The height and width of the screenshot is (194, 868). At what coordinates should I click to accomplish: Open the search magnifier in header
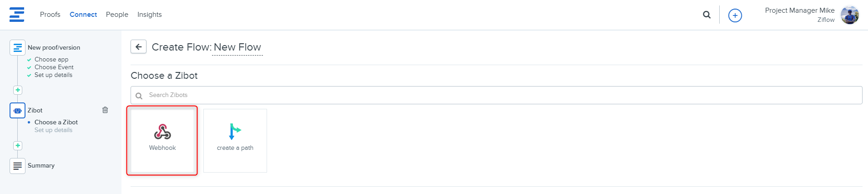click(x=707, y=15)
